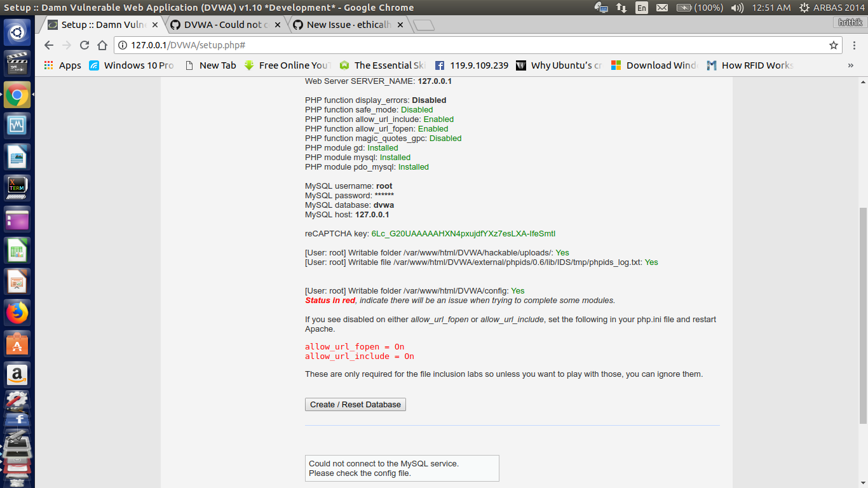Open System Monitor from the launcher
This screenshot has width=868, height=488.
click(17, 125)
